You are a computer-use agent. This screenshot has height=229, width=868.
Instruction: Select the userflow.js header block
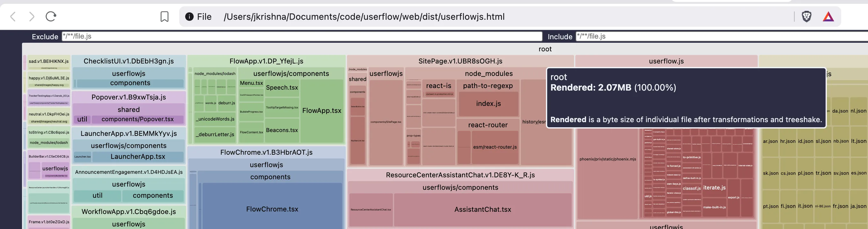pos(666,61)
